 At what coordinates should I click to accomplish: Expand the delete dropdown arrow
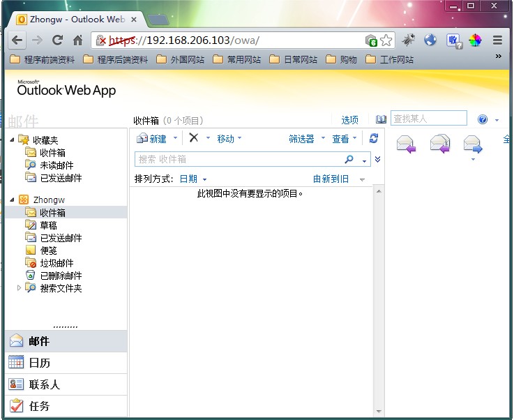tap(208, 138)
